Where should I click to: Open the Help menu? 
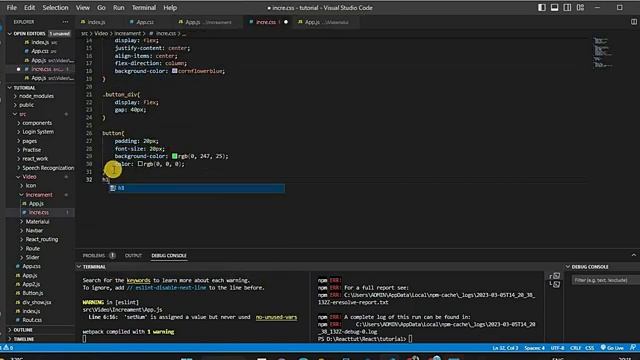170,7
